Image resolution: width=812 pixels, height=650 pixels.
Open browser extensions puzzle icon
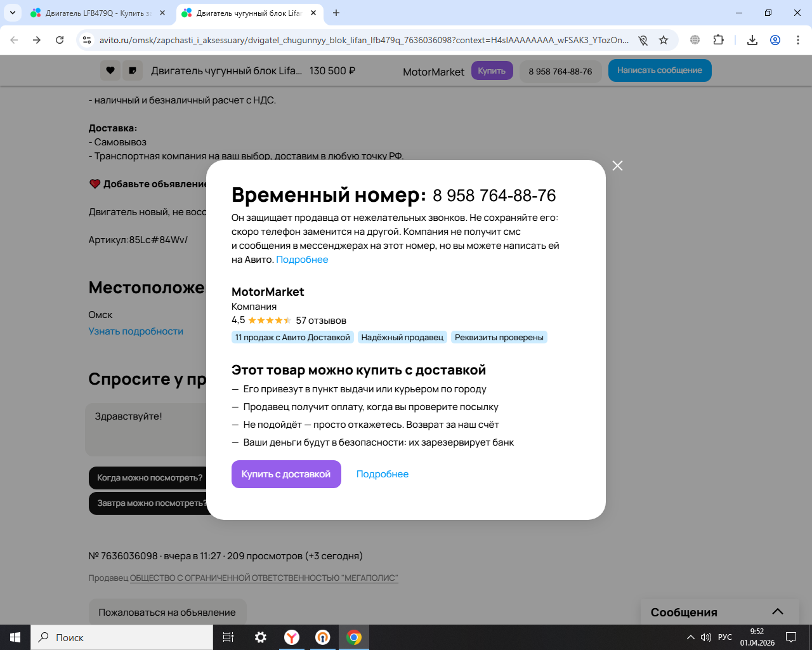(x=718, y=40)
